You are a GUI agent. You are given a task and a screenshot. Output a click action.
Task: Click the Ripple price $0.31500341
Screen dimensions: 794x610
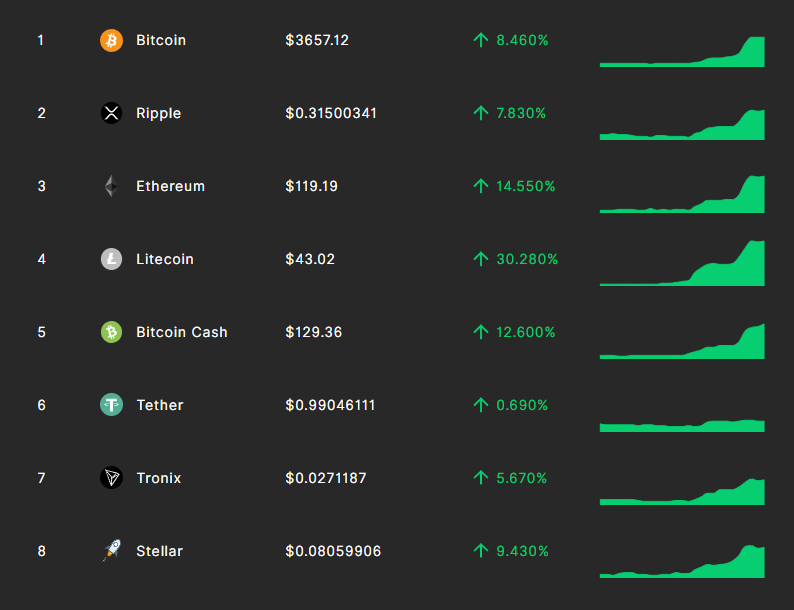[331, 113]
